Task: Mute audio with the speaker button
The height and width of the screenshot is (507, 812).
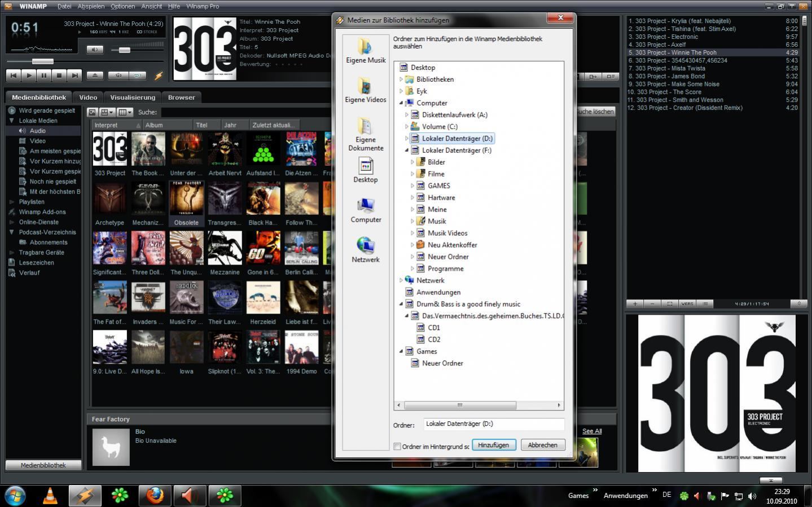Action: coord(95,50)
